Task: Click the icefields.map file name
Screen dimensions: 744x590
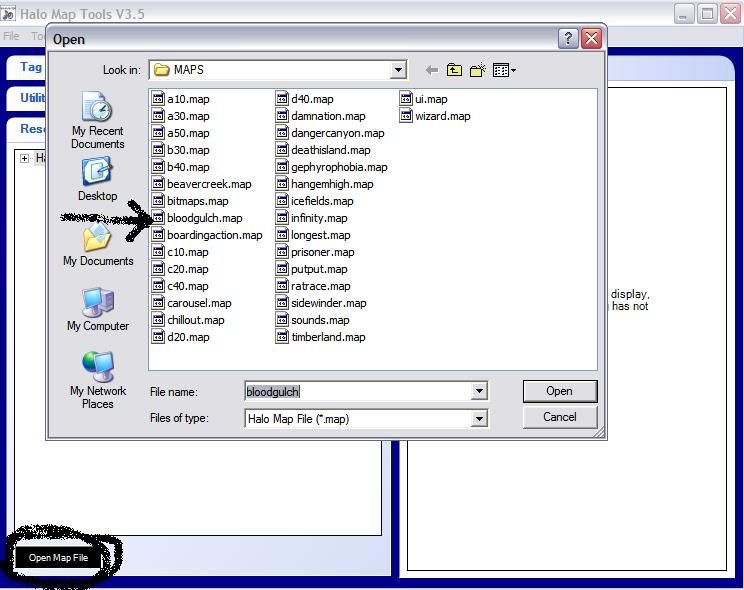Action: (x=322, y=201)
